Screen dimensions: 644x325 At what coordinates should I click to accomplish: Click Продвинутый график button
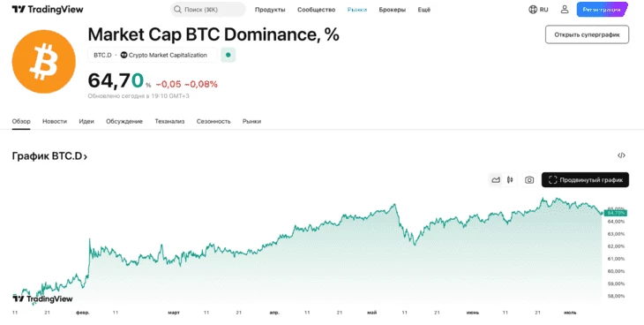(585, 180)
